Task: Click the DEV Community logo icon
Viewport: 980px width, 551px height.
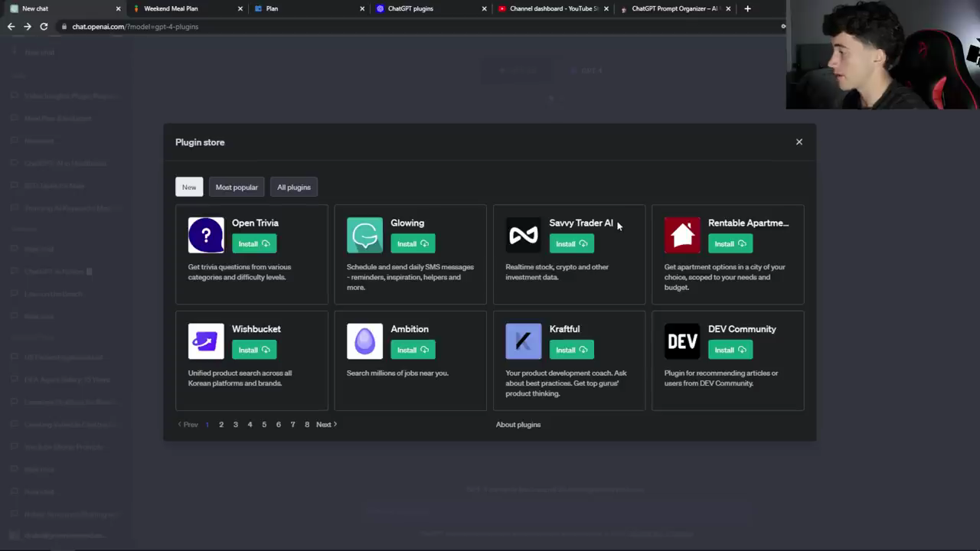Action: coord(682,341)
